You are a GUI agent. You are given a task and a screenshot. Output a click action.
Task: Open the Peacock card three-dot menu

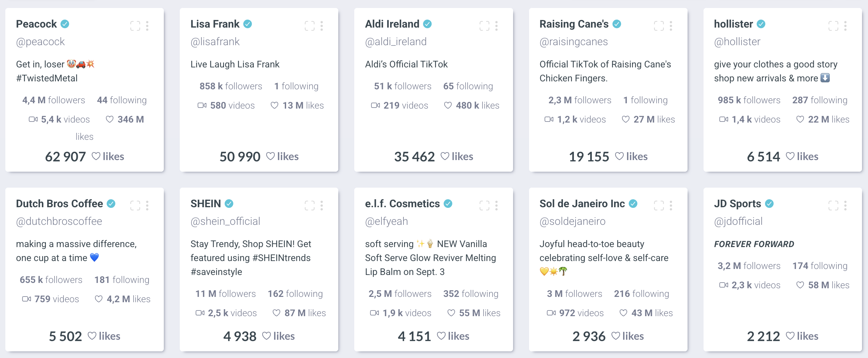(147, 26)
